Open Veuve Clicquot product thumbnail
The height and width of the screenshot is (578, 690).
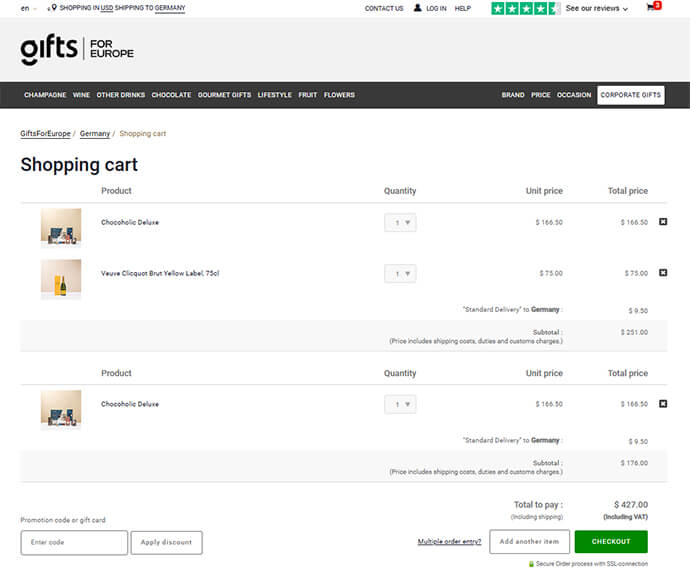pos(61,279)
